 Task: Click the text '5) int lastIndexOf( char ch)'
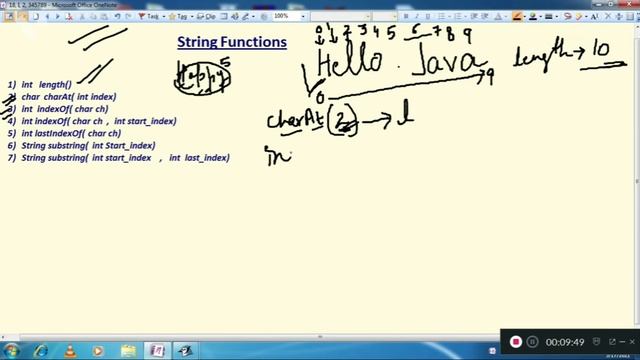point(64,133)
